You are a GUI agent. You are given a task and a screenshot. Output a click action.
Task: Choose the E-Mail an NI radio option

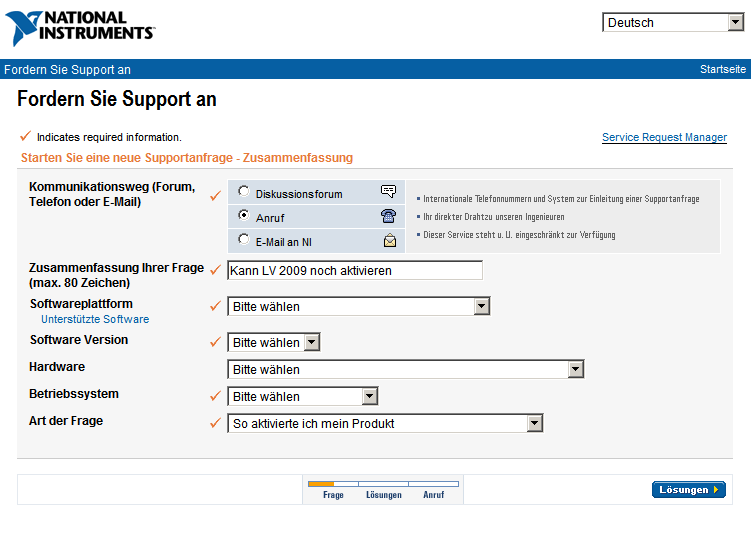pos(244,239)
